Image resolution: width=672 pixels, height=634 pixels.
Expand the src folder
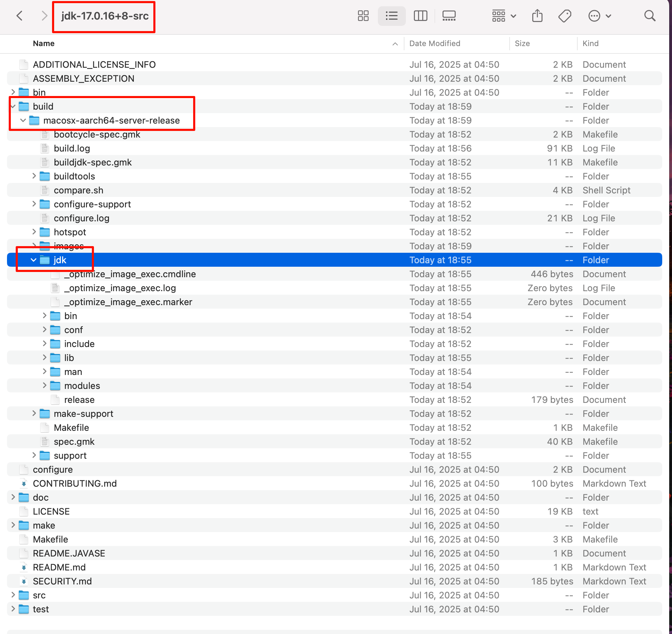(13, 595)
